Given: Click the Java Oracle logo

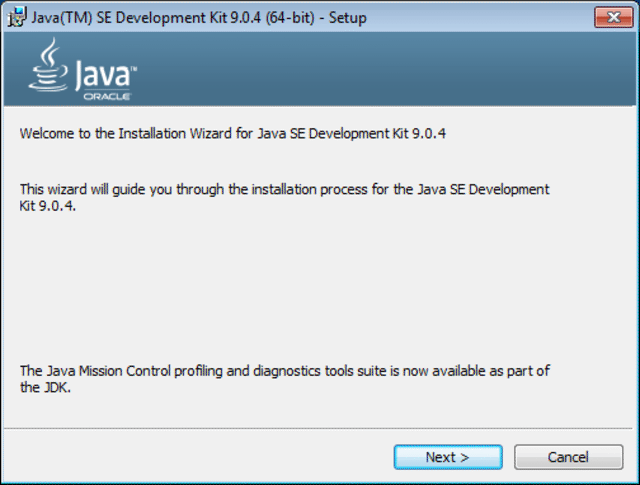Looking at the screenshot, I should [83, 69].
